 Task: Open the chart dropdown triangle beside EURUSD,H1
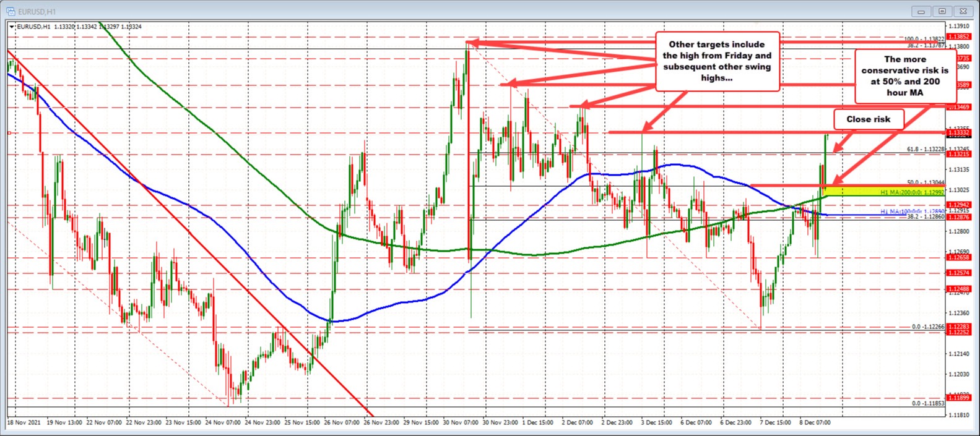11,27
